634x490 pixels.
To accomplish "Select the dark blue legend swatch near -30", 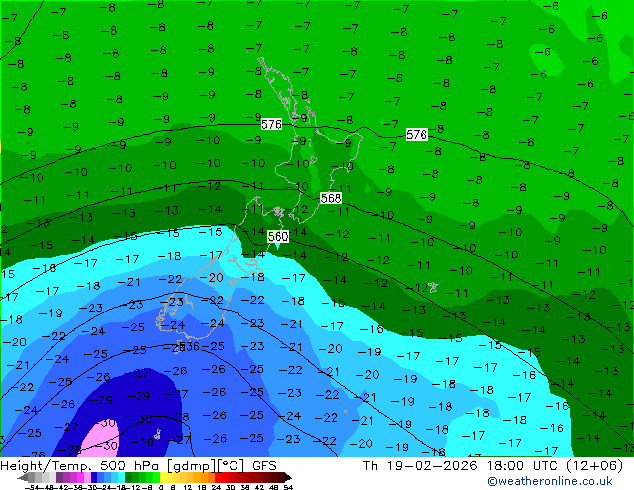I will coord(94,477).
